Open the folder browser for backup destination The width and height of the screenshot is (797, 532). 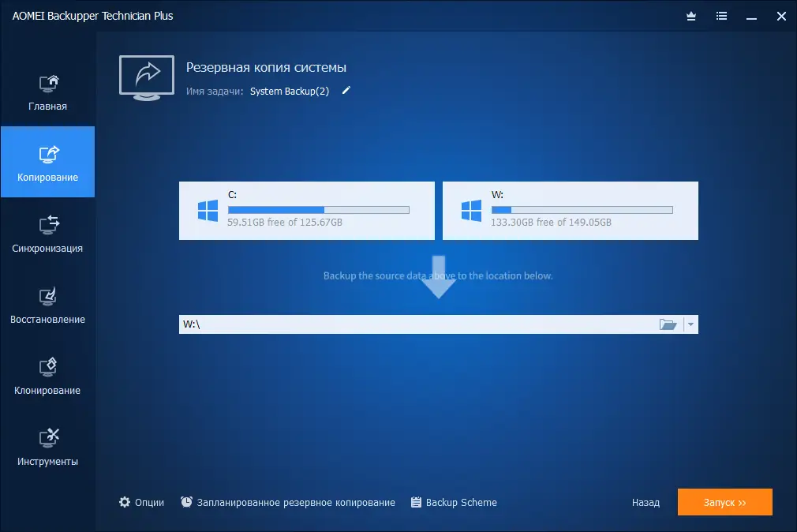[x=667, y=324]
